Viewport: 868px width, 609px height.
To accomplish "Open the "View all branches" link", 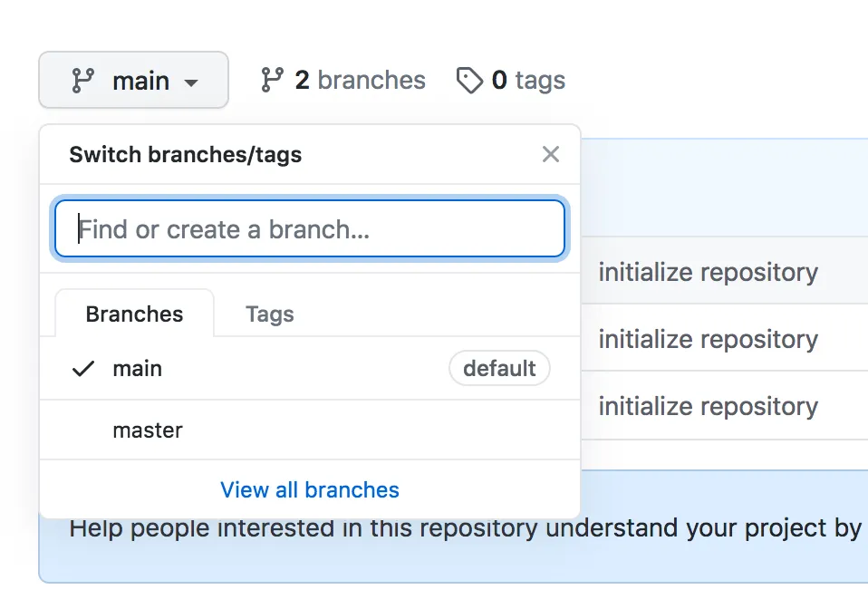I will pyautogui.click(x=309, y=489).
